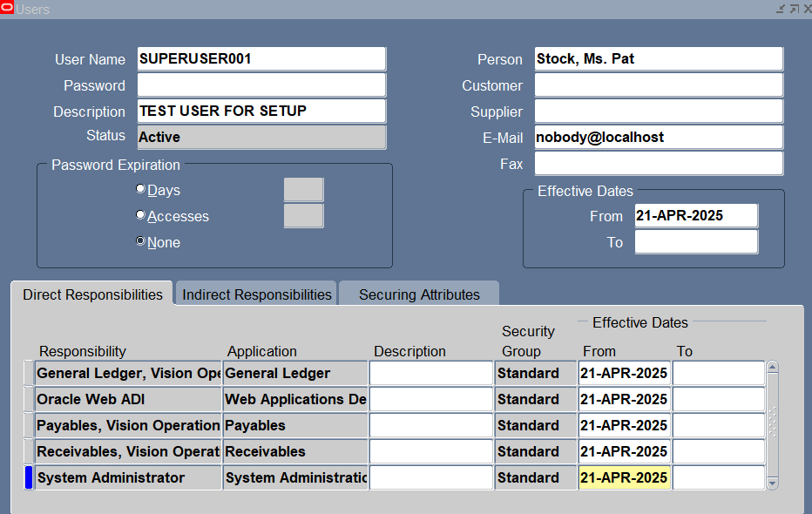Click the Supplier field
The image size is (812, 514).
tap(659, 111)
